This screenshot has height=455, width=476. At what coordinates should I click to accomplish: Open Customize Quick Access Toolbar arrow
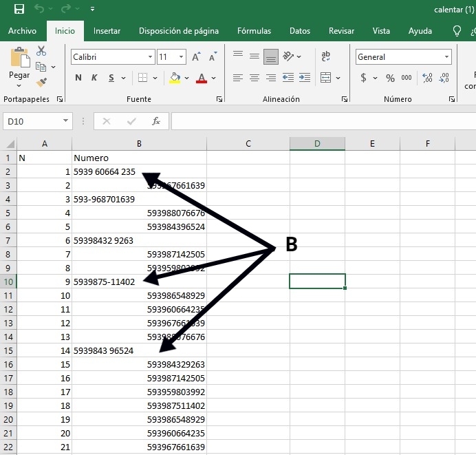coord(92,9)
